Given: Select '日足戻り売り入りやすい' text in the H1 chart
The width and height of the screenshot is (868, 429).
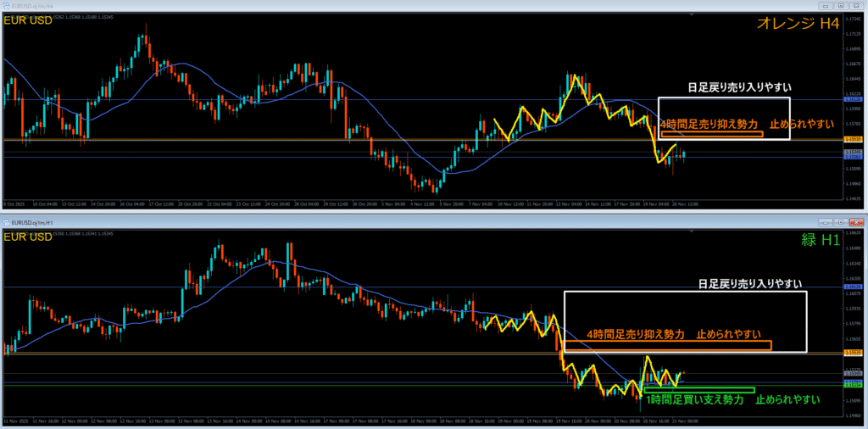Looking at the screenshot, I should tap(750, 284).
